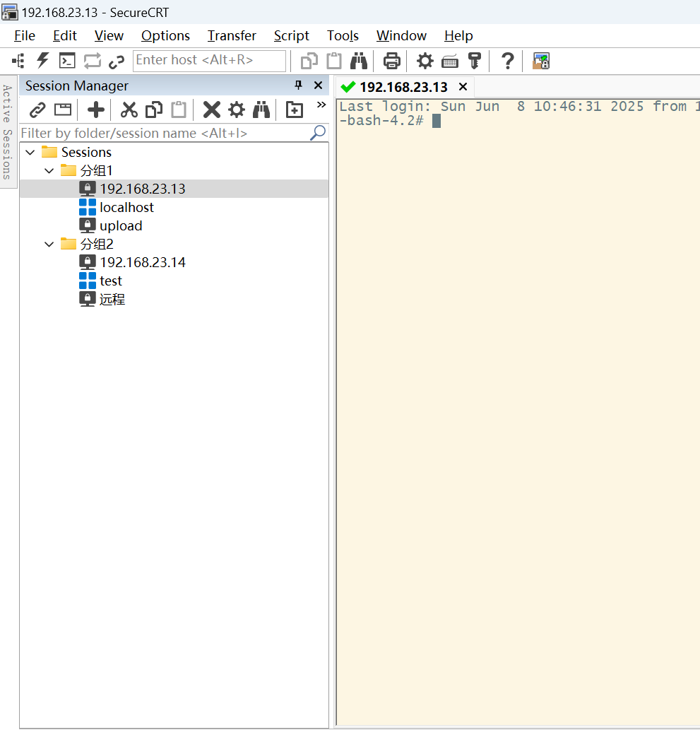Click the Copy icon in Session Manager

click(154, 110)
